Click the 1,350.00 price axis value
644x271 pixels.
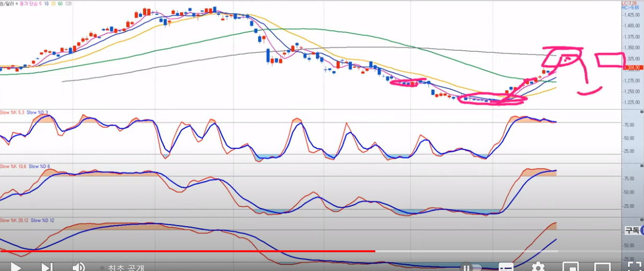pyautogui.click(x=632, y=48)
